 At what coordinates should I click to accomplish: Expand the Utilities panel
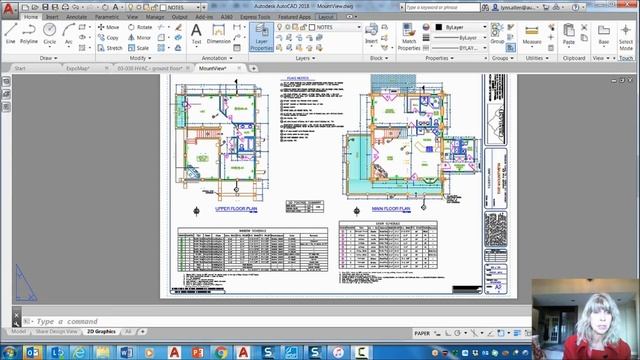[536, 58]
